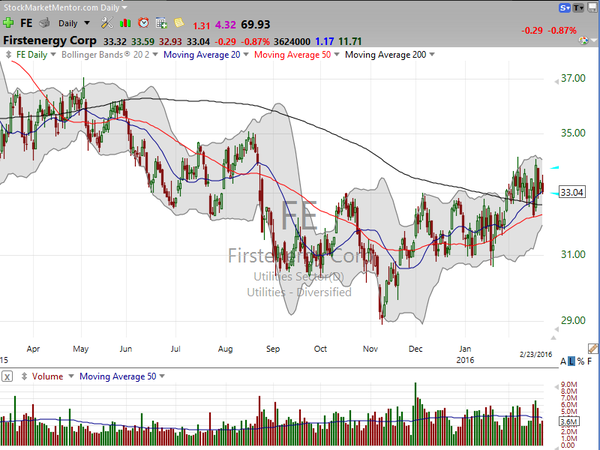Click the Volume indicator label
This screenshot has height=450, width=600.
47,376
